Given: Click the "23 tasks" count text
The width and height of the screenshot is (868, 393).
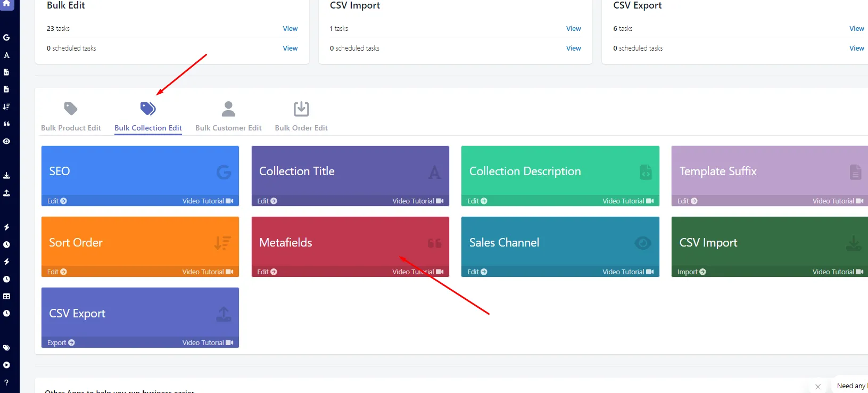Looking at the screenshot, I should (58, 28).
